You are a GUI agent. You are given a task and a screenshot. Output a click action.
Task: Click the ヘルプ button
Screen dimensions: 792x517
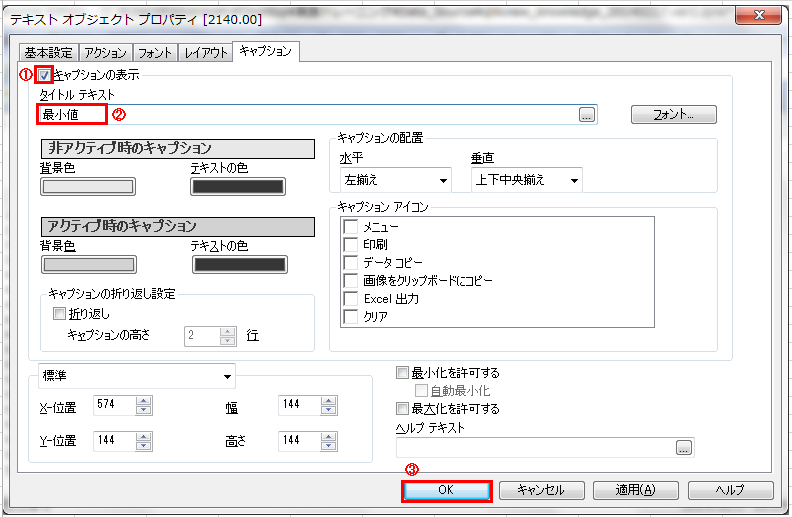coord(730,490)
